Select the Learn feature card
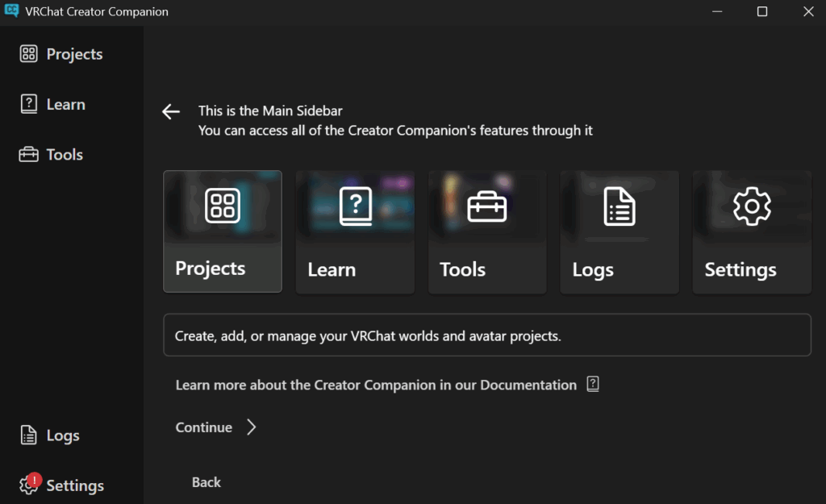The image size is (826, 504). tap(355, 231)
